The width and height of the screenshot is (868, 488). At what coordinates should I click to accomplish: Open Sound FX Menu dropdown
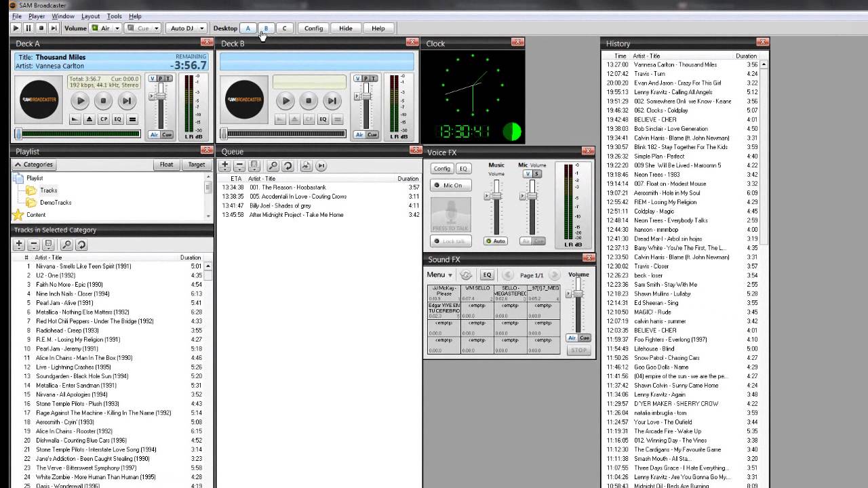(439, 275)
